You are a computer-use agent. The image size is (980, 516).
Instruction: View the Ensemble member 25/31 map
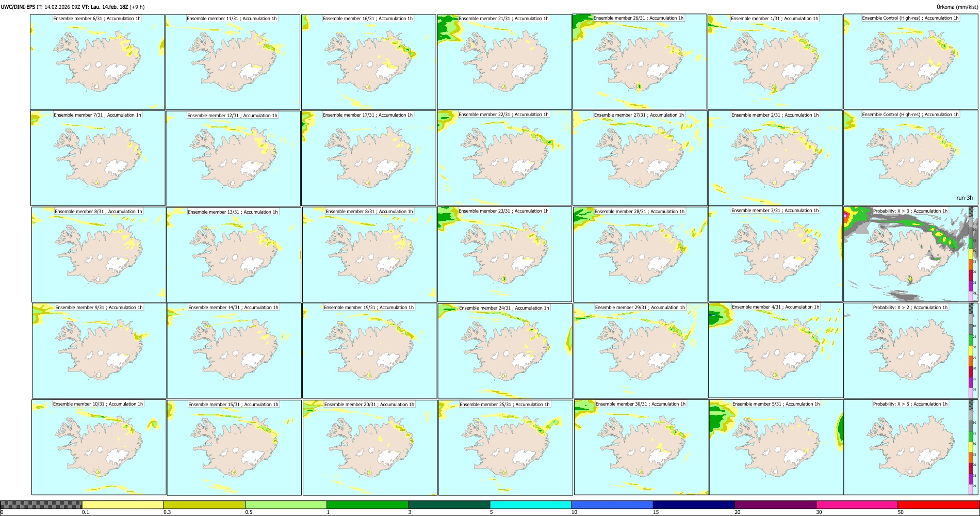(x=505, y=447)
